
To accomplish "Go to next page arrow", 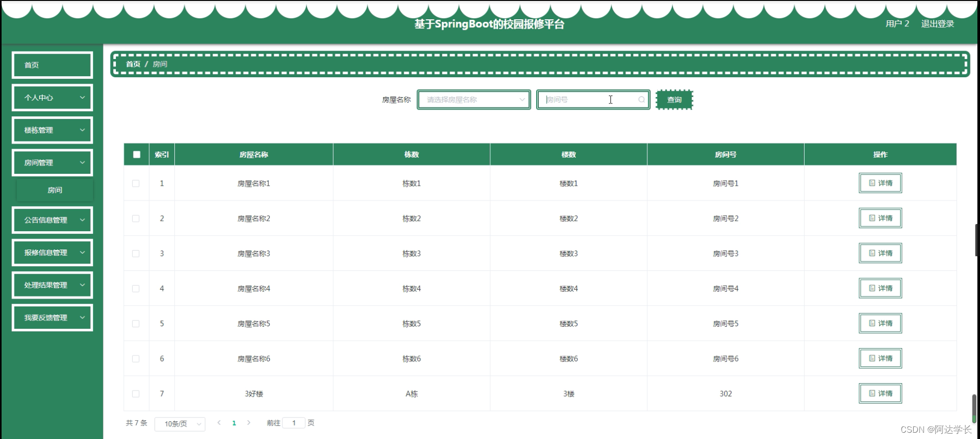I will click(249, 423).
